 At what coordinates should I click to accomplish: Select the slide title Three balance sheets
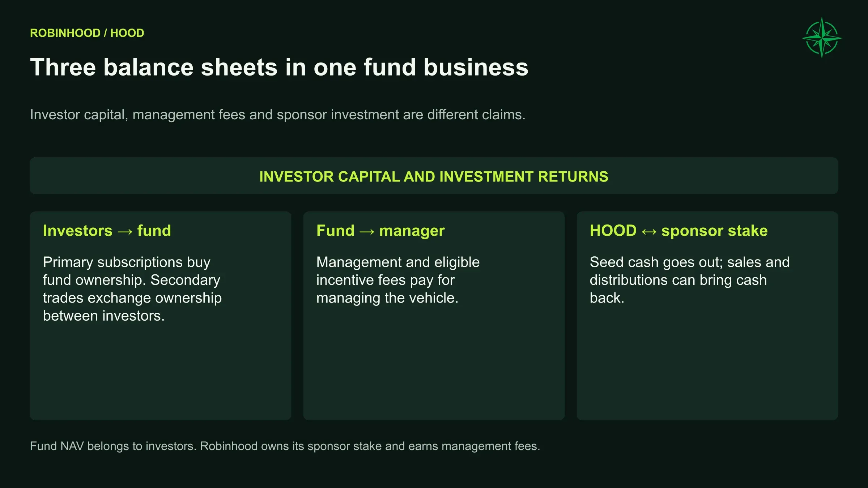(279, 67)
